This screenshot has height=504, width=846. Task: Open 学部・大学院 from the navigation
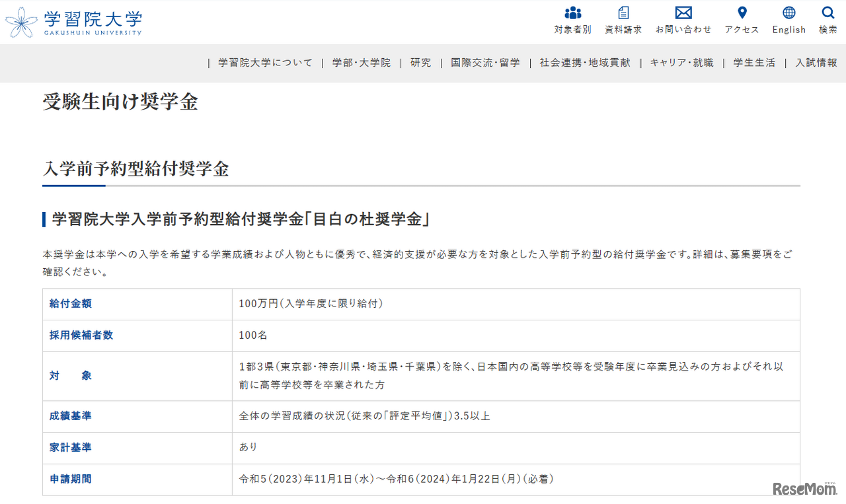pyautogui.click(x=361, y=63)
